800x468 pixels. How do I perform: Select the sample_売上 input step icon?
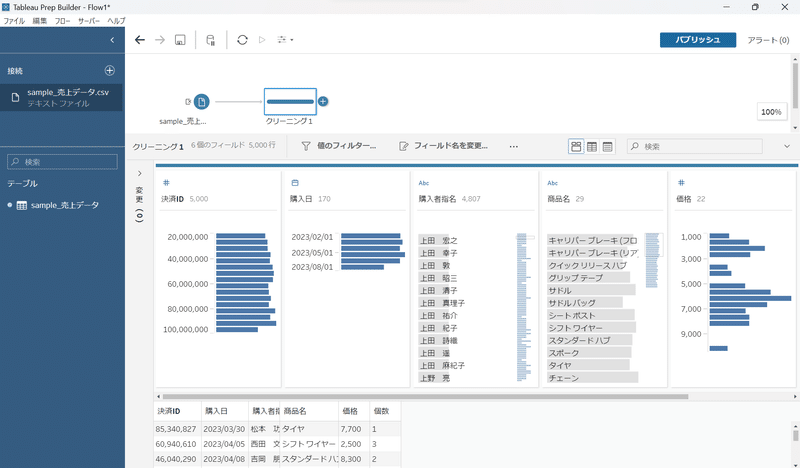[202, 102]
